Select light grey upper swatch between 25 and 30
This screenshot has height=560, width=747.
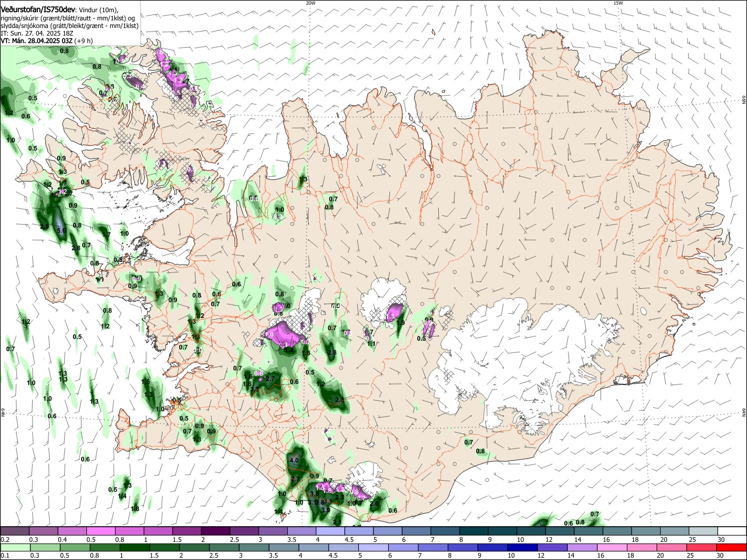(702, 531)
